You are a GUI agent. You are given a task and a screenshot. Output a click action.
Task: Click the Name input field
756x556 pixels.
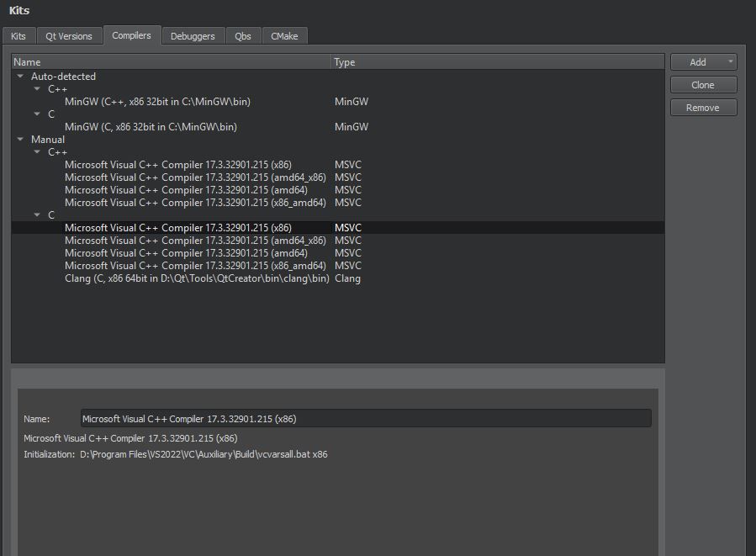[x=366, y=419]
